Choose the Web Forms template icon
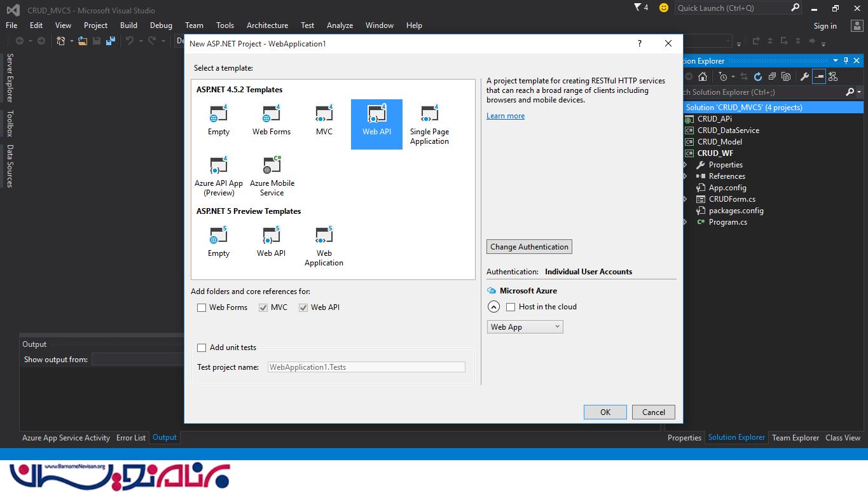 [x=271, y=115]
